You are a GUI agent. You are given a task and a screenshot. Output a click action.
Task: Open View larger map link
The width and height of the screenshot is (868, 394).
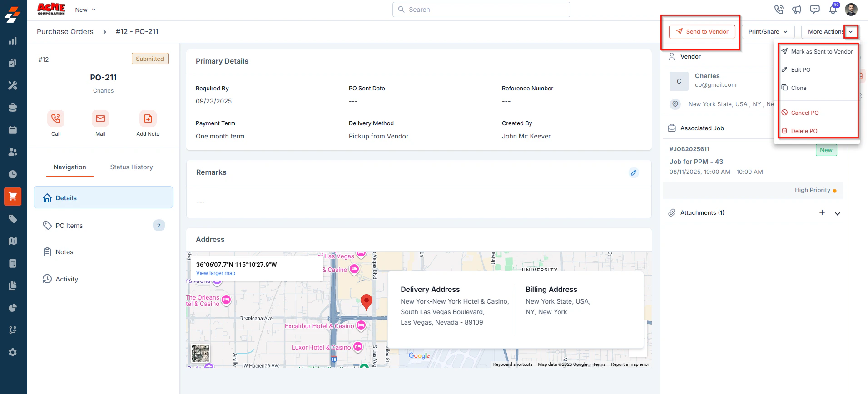[x=216, y=273]
